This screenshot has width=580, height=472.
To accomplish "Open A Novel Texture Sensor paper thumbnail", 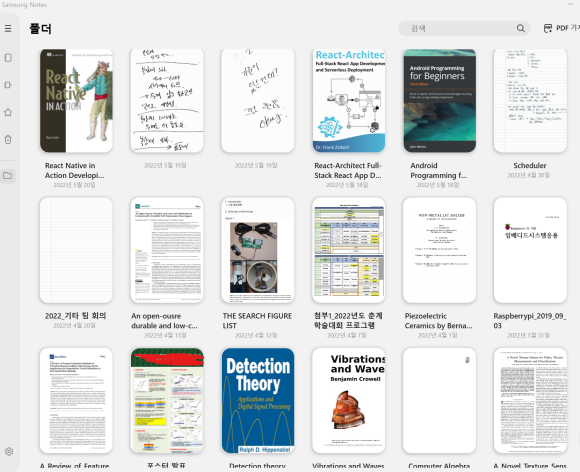I will pos(530,401).
